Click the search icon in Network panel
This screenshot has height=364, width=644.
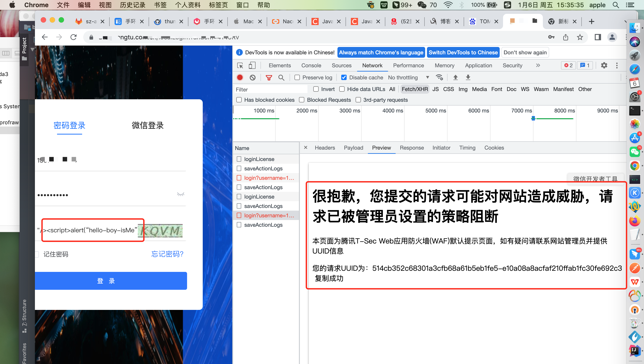tap(281, 77)
